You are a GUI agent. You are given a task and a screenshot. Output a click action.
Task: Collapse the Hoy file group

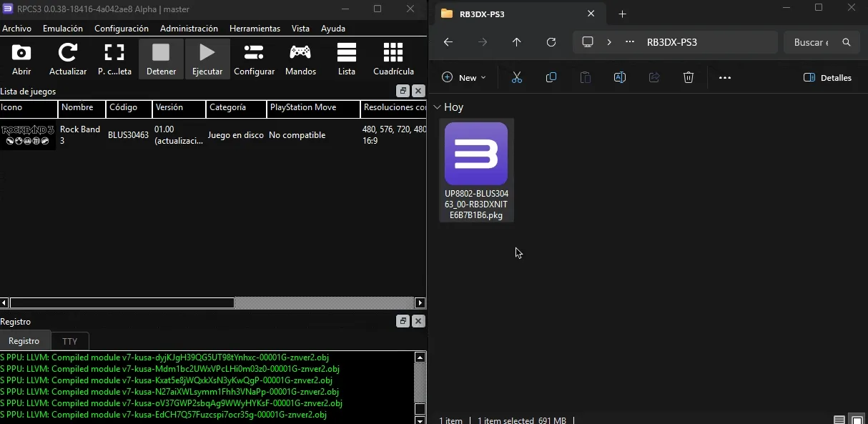coord(438,107)
